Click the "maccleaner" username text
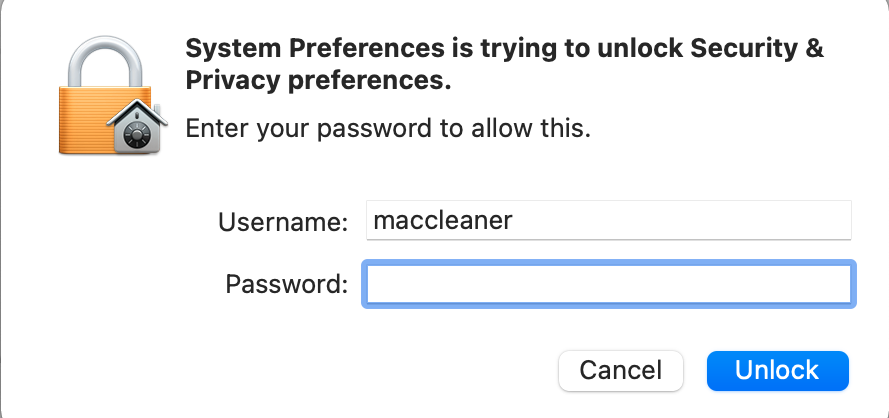The image size is (889, 418). click(442, 220)
